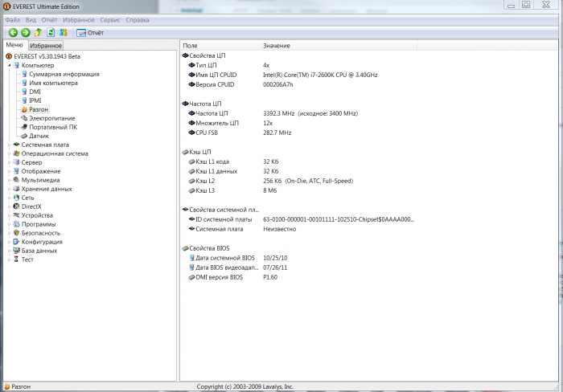Click the Значение column header
The height and width of the screenshot is (392, 563).
(339, 46)
